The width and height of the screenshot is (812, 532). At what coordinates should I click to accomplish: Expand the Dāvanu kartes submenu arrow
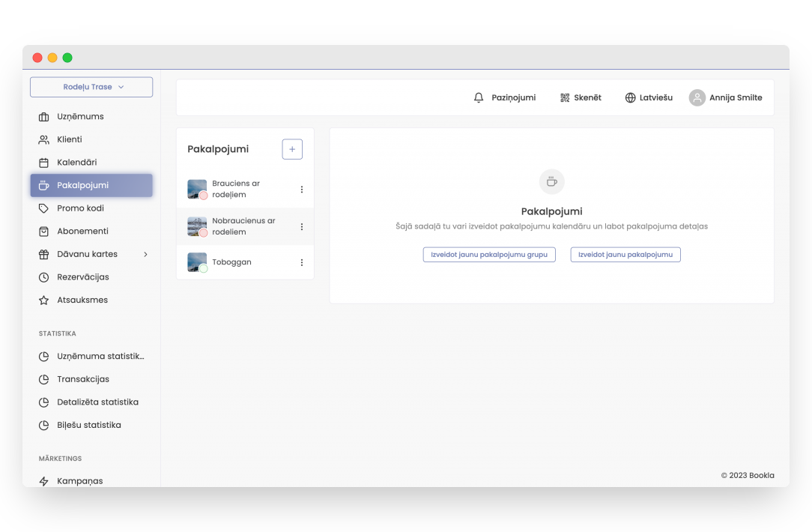point(145,254)
